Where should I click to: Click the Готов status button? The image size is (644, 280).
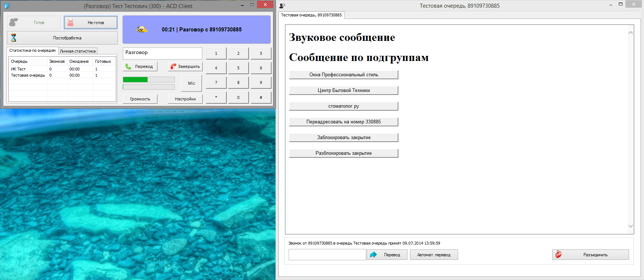point(34,22)
